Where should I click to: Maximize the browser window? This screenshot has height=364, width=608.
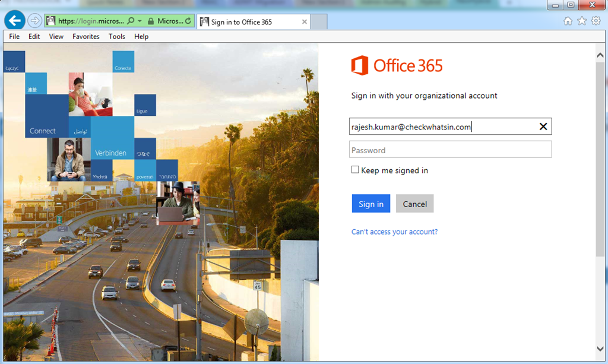pos(571,5)
